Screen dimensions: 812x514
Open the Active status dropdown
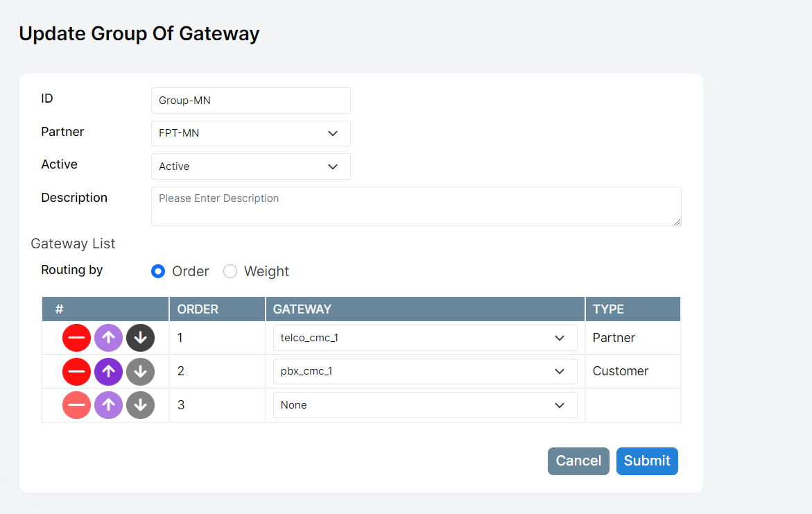click(250, 166)
